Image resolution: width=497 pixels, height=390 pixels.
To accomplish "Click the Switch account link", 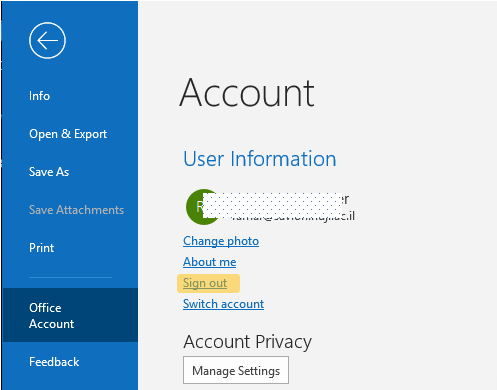I will [x=223, y=304].
